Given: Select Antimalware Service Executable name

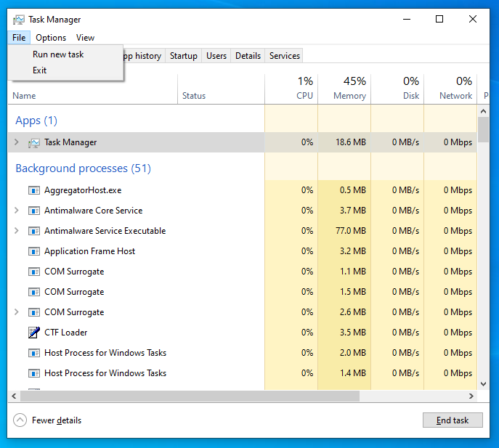Looking at the screenshot, I should pyautogui.click(x=105, y=231).
